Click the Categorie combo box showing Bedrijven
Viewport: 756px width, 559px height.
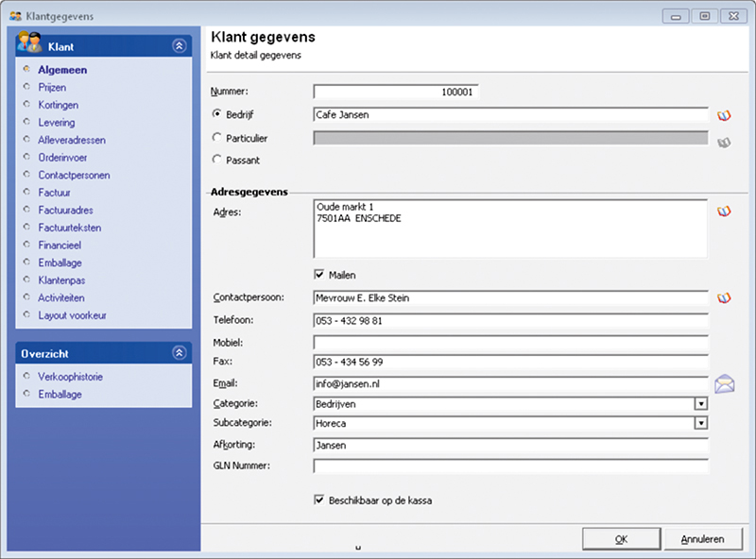pos(510,404)
